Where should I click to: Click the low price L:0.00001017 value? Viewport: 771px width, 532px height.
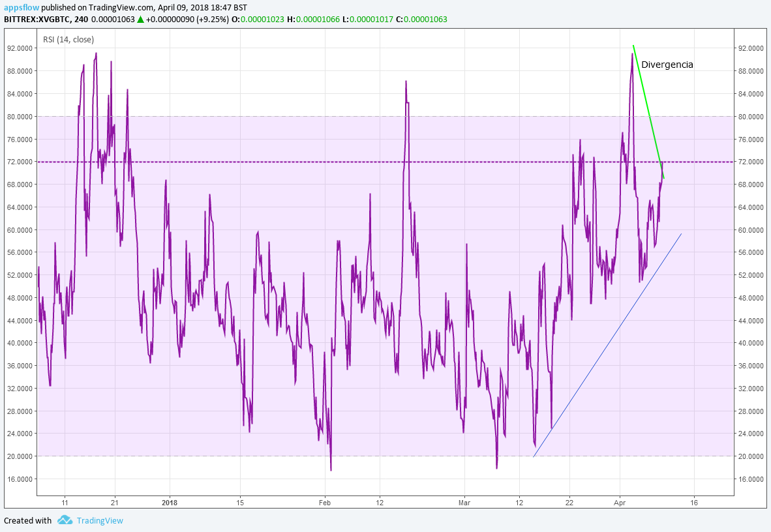point(369,19)
